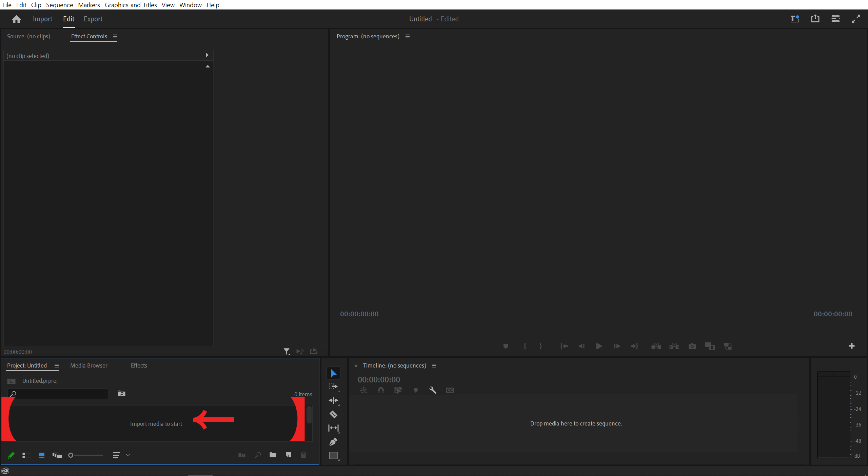868x476 pixels.
Task: Click the Home navigation button
Action: pyautogui.click(x=16, y=19)
